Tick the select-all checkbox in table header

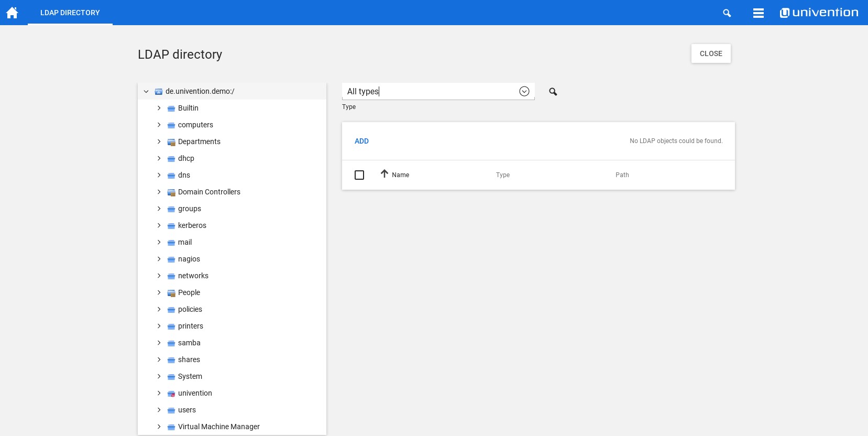pyautogui.click(x=359, y=175)
